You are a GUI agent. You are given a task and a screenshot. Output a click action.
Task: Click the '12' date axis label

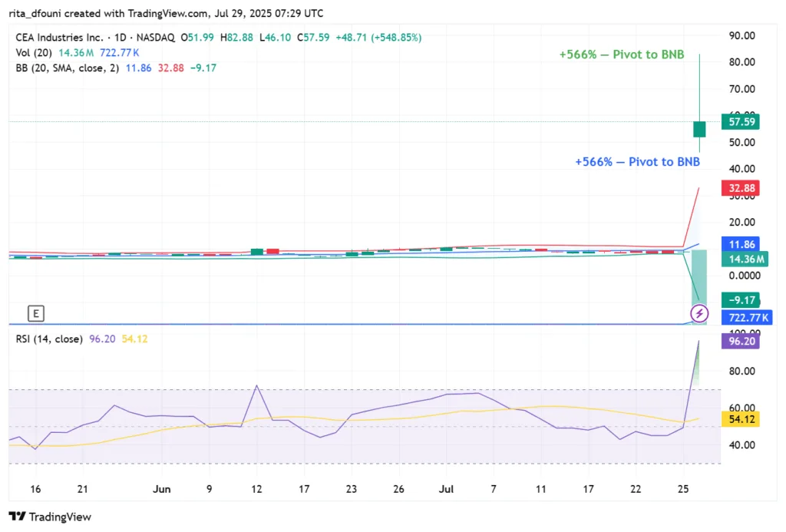coord(256,489)
